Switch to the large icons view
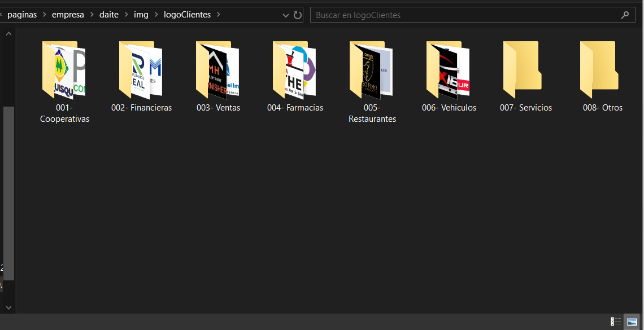The image size is (644, 330). pyautogui.click(x=632, y=322)
